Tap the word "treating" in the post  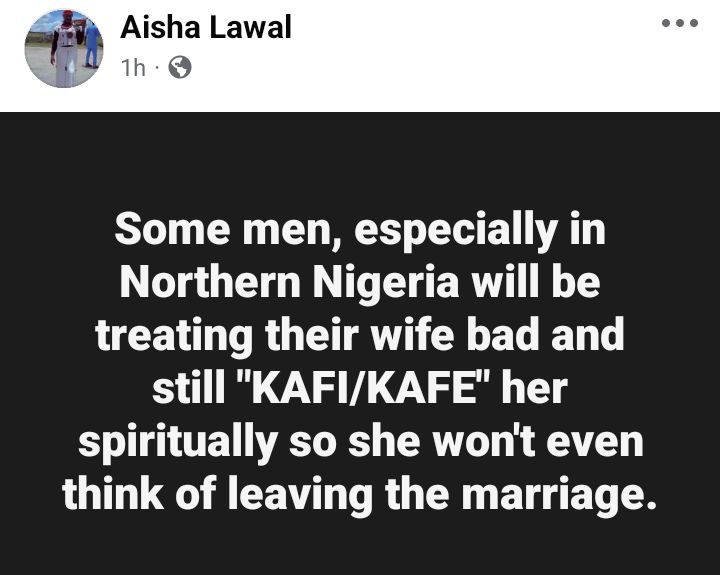(170, 337)
